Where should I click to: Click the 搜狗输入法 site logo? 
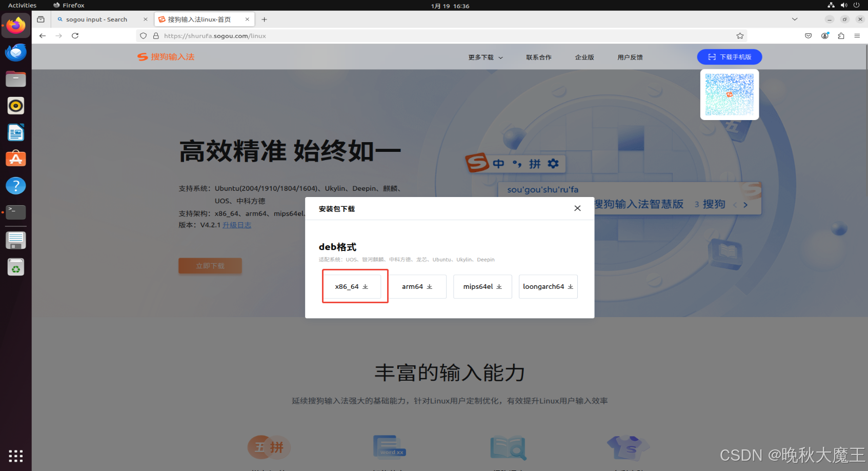(166, 57)
